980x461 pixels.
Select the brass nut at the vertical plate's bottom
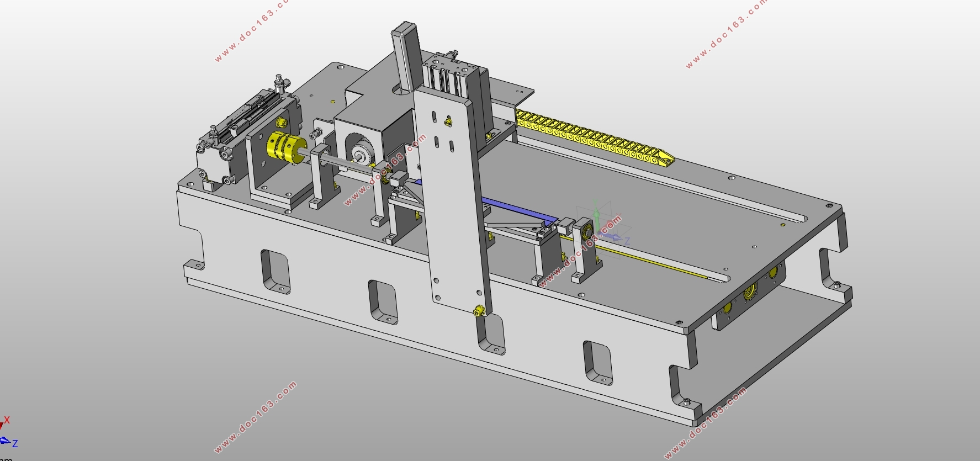(479, 310)
